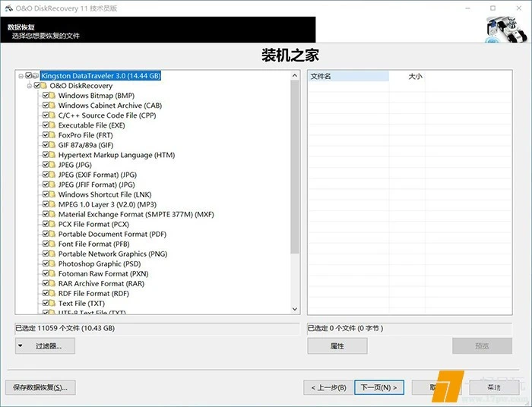The width and height of the screenshot is (532, 407).
Task: Click the MPEG 1.0 Layer 3 folder icon
Action: click(52, 204)
